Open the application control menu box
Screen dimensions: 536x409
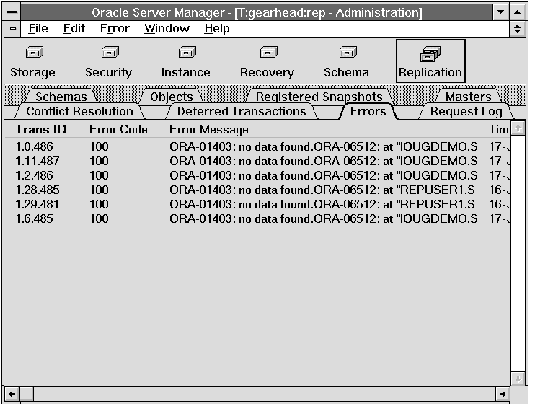click(x=12, y=12)
